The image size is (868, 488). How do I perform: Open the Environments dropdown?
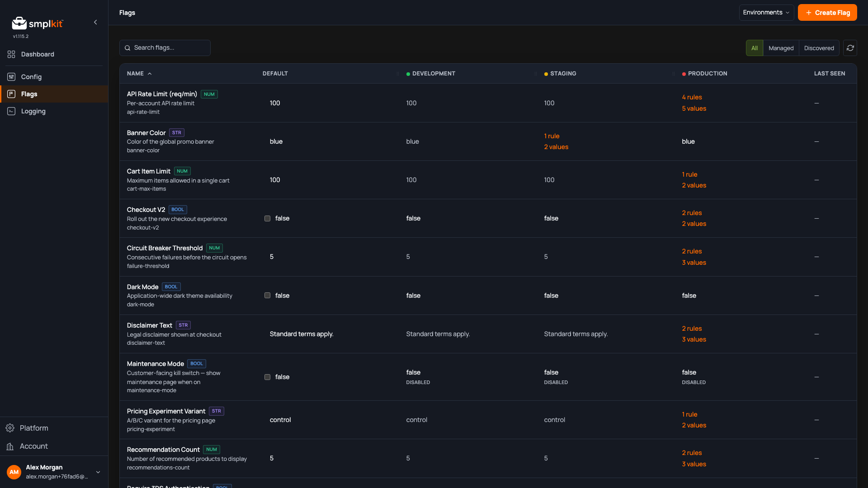tap(766, 13)
